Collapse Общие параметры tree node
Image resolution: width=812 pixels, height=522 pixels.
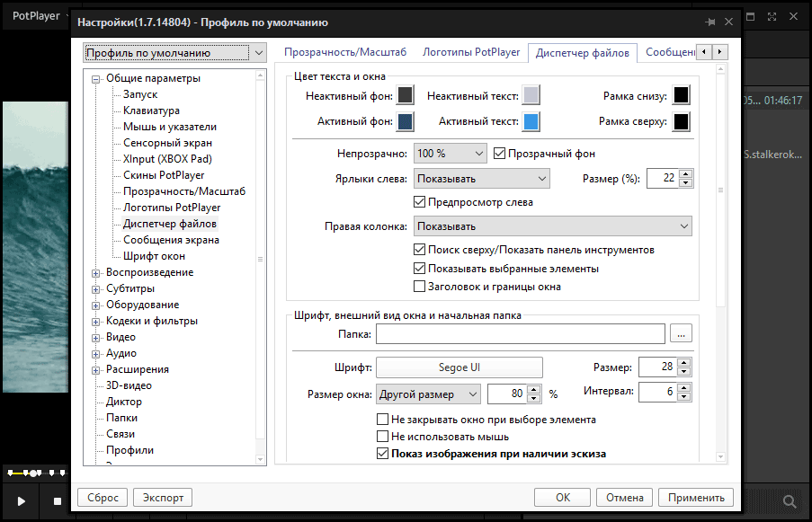(95, 79)
